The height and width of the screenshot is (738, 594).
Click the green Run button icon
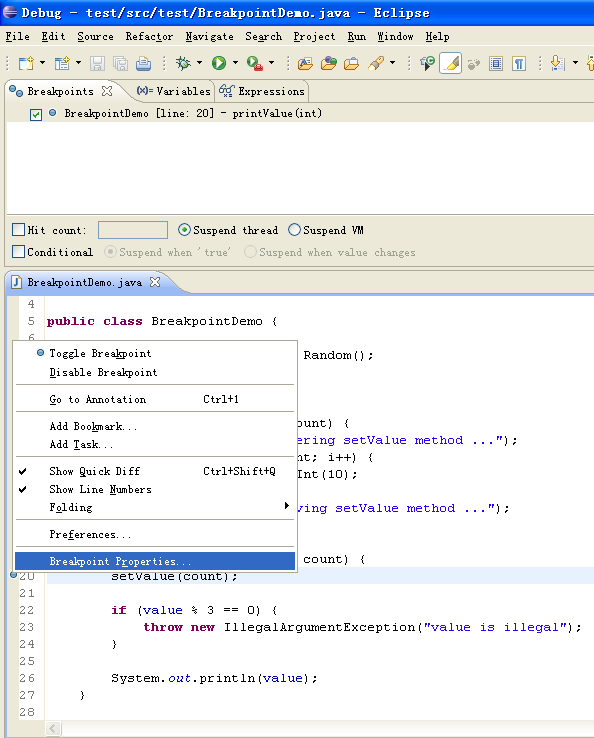pos(218,63)
